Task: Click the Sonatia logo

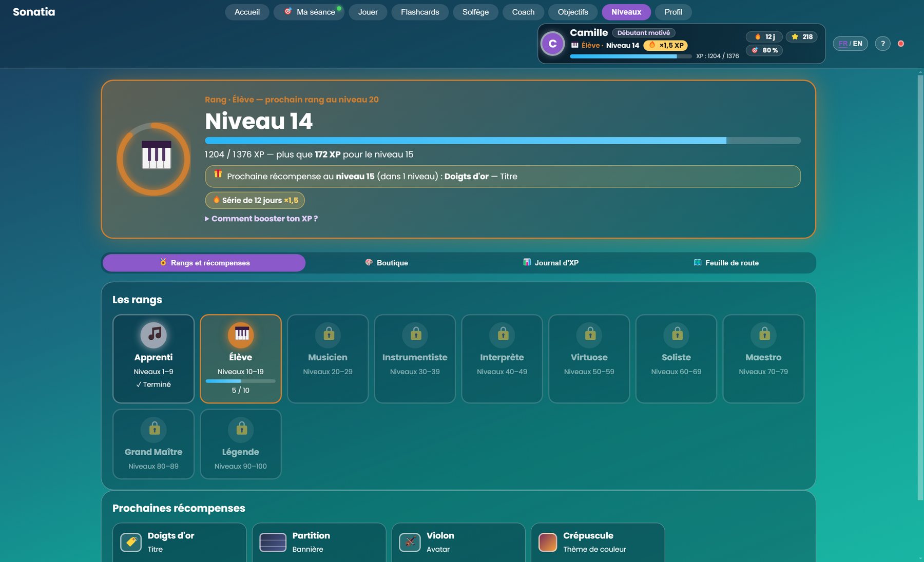Action: coord(34,12)
